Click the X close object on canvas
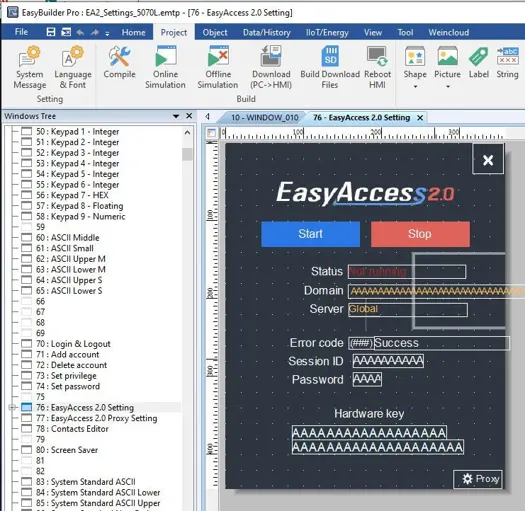The height and width of the screenshot is (511, 525). point(488,159)
